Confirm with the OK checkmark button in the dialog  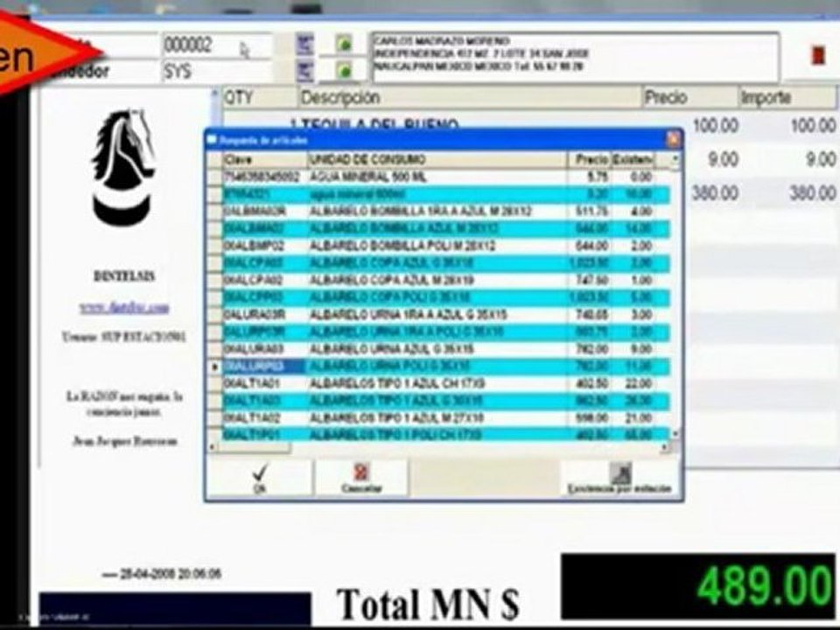[x=260, y=479]
